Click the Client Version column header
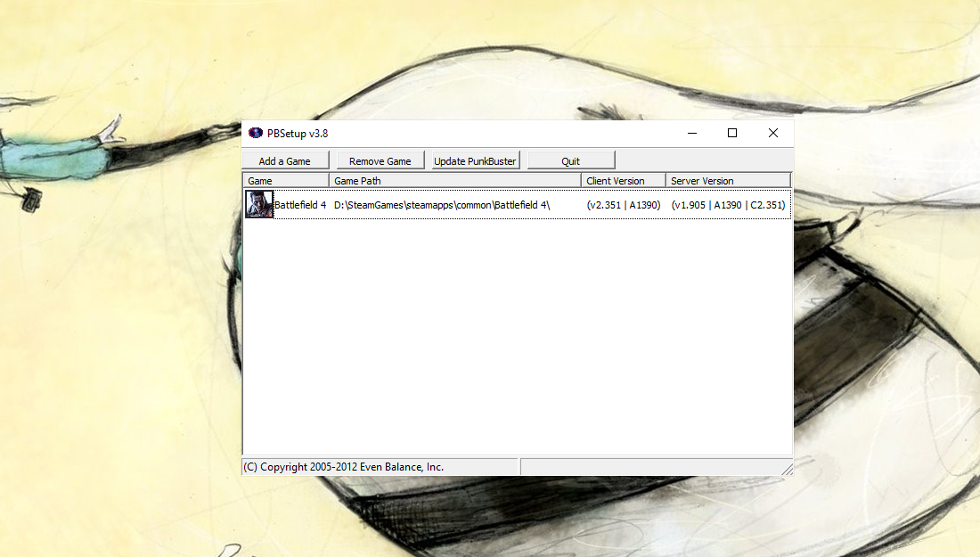This screenshot has width=980, height=557. [623, 181]
